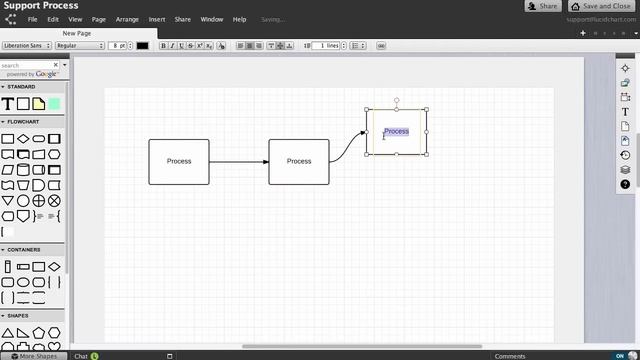Open the Revision History clock icon
640x360 pixels.
[x=625, y=155]
